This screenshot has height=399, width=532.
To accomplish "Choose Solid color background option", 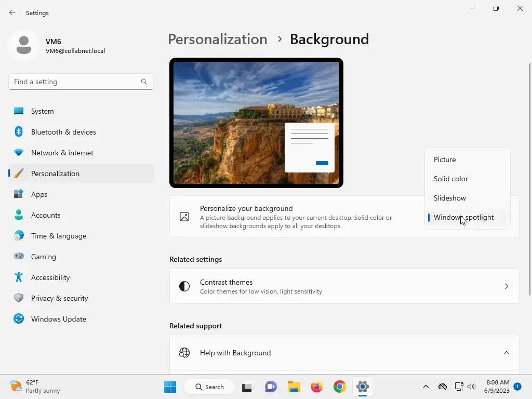I will click(467, 179).
